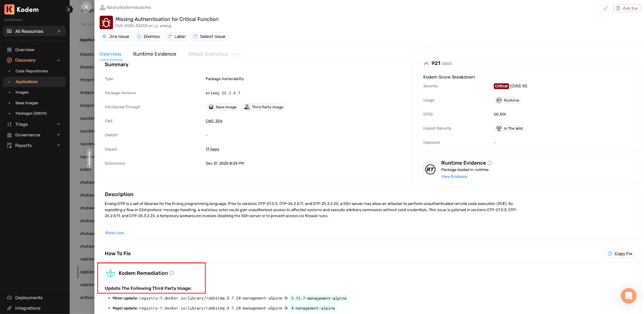Dismiss this vulnerability issue
Image resolution: width=644 pixels, height=314 pixels.
tap(148, 36)
